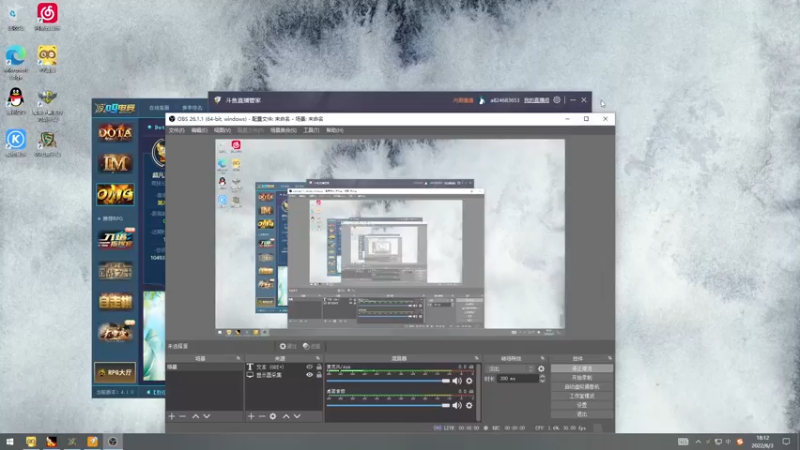Toggle visibility of 显示器采集 source

pos(309,374)
